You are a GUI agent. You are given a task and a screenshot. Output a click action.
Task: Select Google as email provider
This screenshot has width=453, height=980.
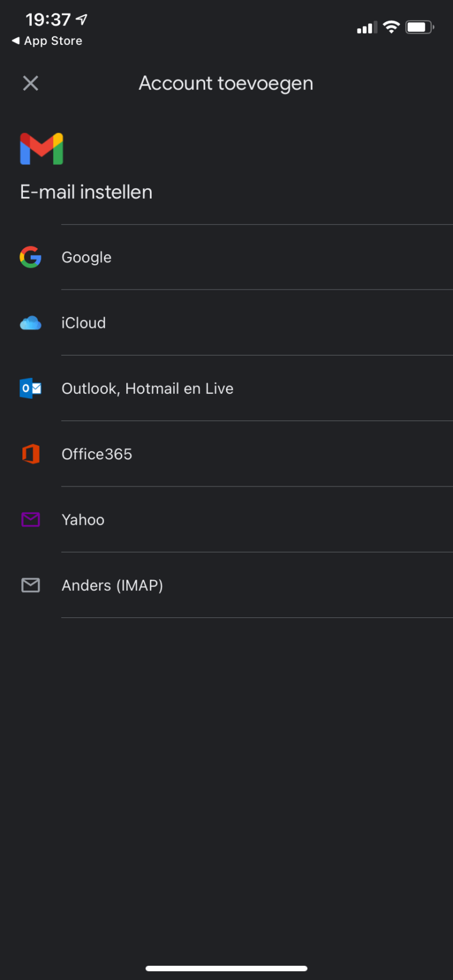point(87,258)
